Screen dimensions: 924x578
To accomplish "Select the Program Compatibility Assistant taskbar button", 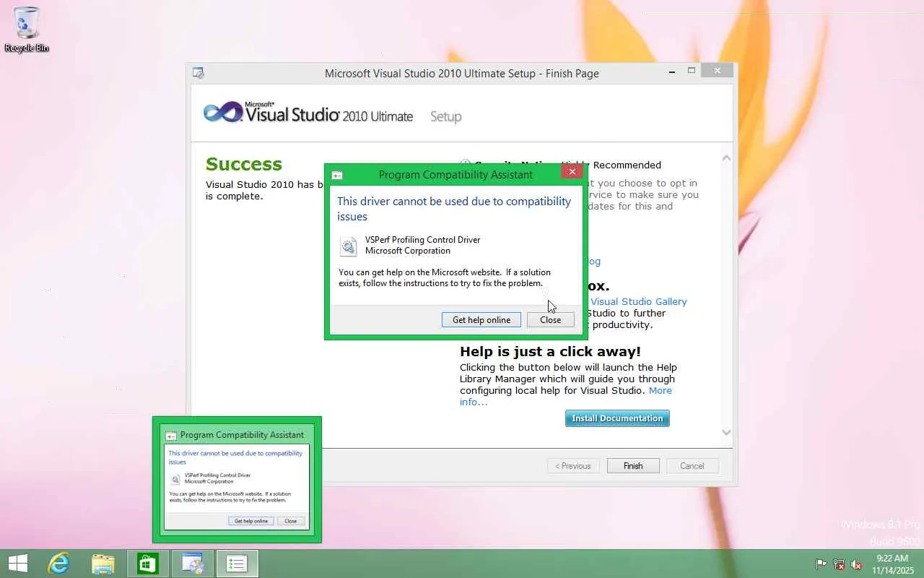I will tap(237, 564).
